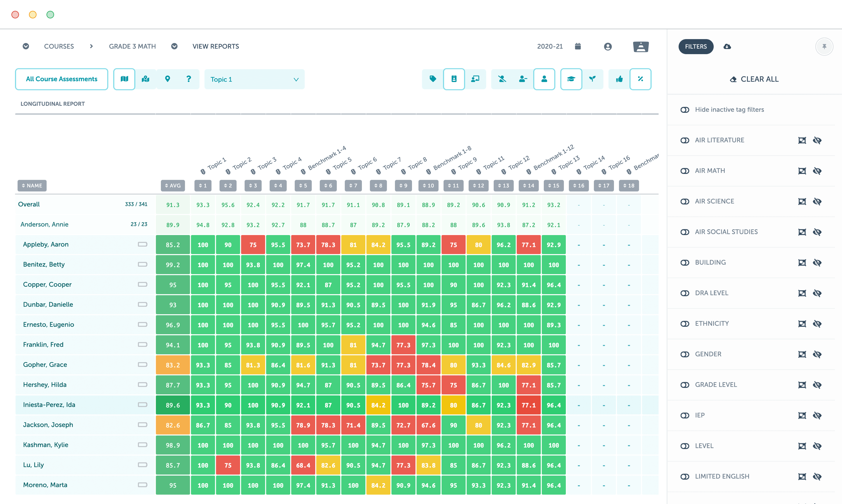Pin the filters panel with pushpin
Screen dimensions: 842x504
click(824, 46)
